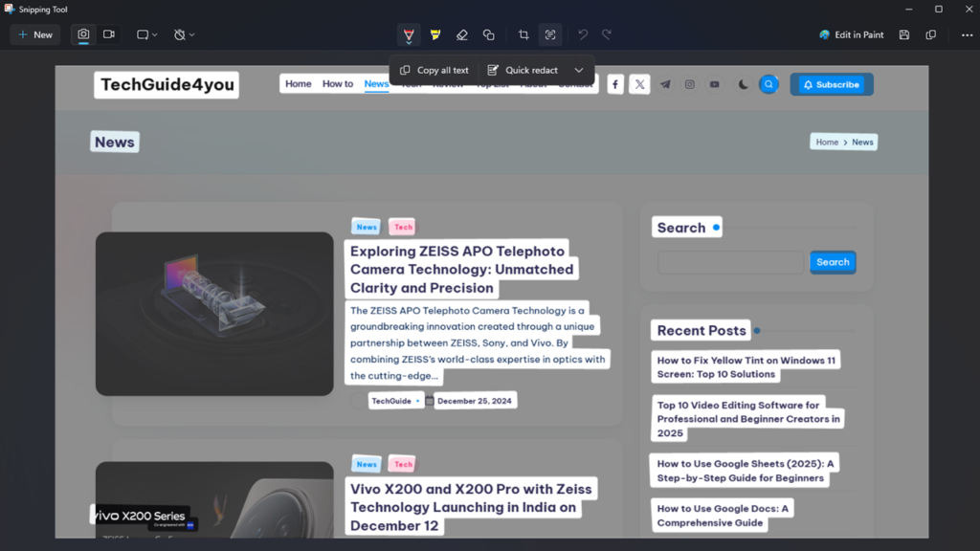The height and width of the screenshot is (551, 980).
Task: Click the Home breadcrumb link
Action: coord(827,143)
